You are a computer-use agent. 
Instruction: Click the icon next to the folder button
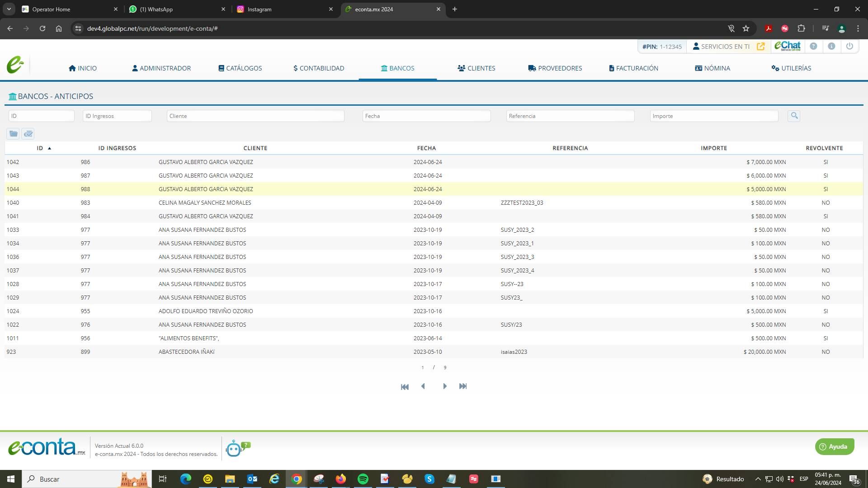pos(28,134)
